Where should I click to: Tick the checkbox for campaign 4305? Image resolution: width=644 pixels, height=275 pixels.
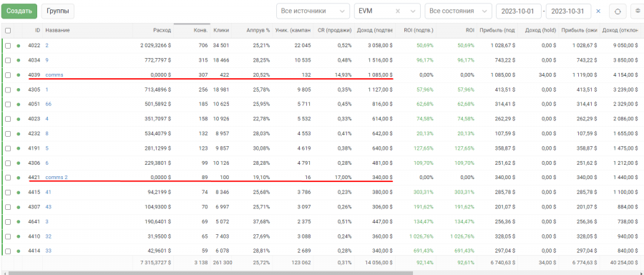coord(8,90)
